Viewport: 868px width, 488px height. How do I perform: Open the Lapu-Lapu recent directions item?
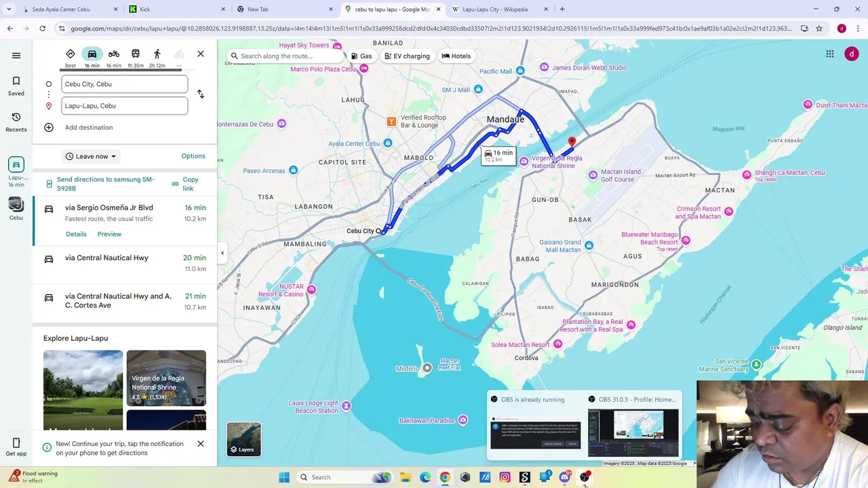(x=16, y=172)
